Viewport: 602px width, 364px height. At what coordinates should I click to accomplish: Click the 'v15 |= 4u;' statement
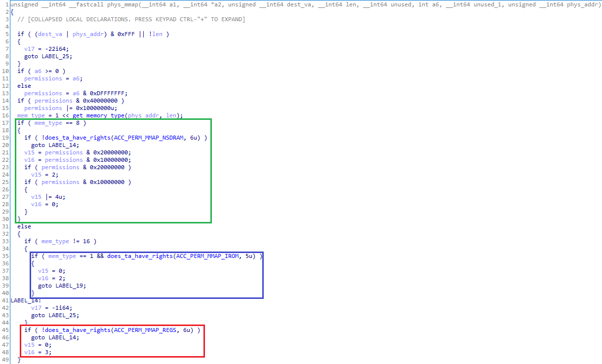48,197
